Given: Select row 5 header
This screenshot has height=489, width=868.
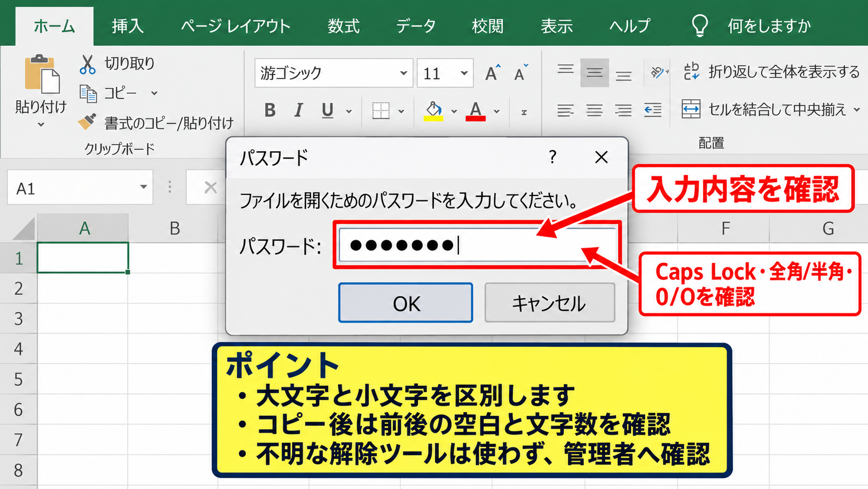Looking at the screenshot, I should (x=18, y=379).
